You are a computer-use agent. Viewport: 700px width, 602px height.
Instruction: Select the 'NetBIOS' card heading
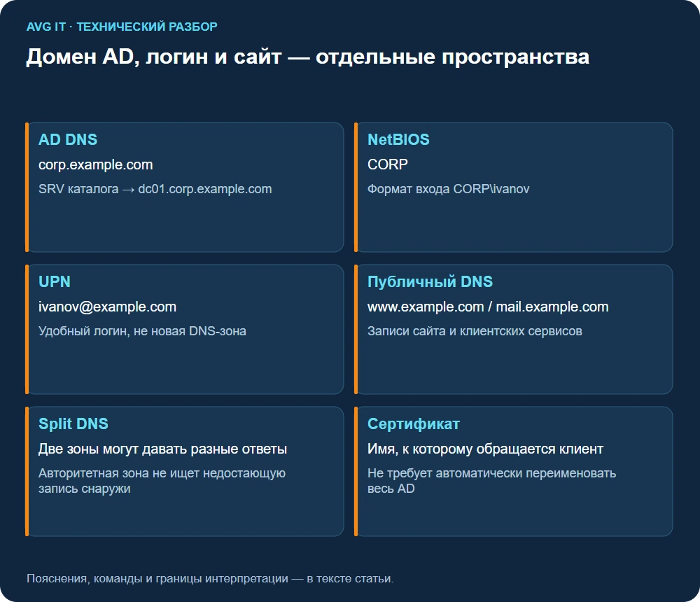tap(398, 139)
